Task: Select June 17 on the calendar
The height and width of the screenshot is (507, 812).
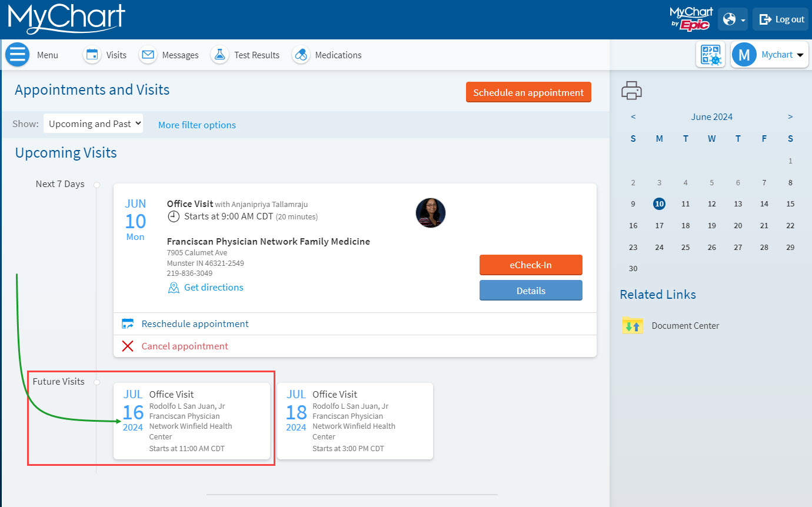Action: coord(659,225)
